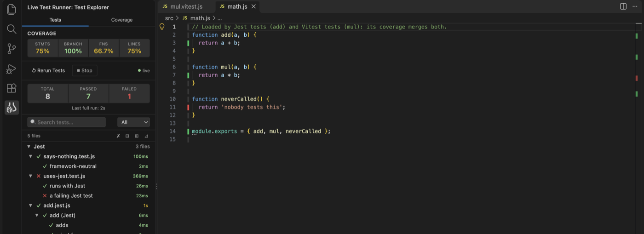Click the red uncovered gutter marker on line 11
Image resolution: width=644 pixels, height=234 pixels.
coord(188,107)
